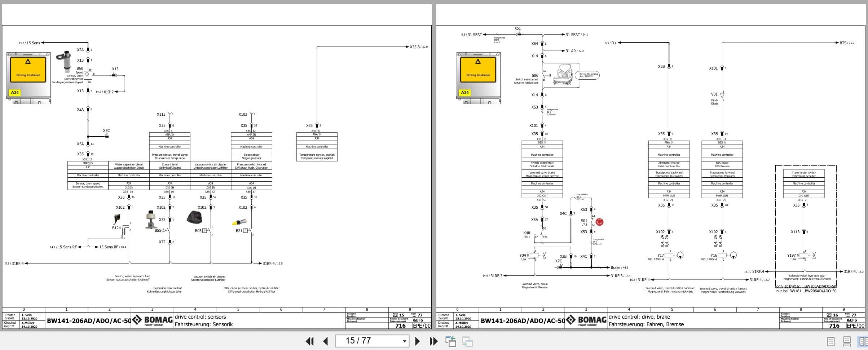Click the BOMAG logo on page 15

point(153,320)
